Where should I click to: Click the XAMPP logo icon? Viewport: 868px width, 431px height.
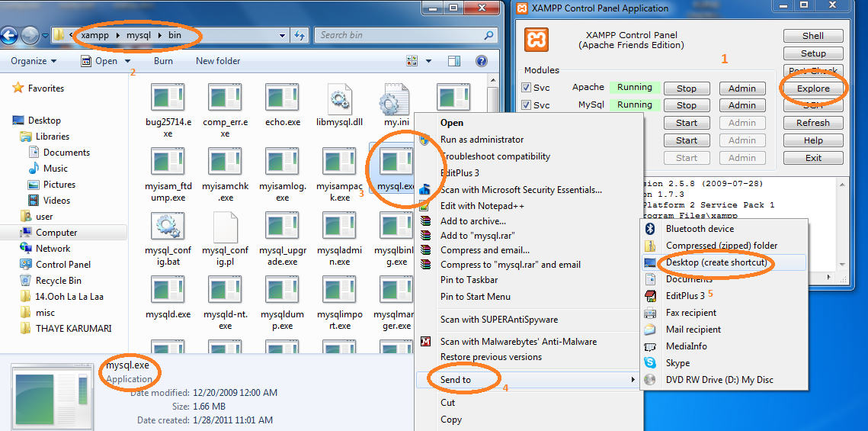536,40
